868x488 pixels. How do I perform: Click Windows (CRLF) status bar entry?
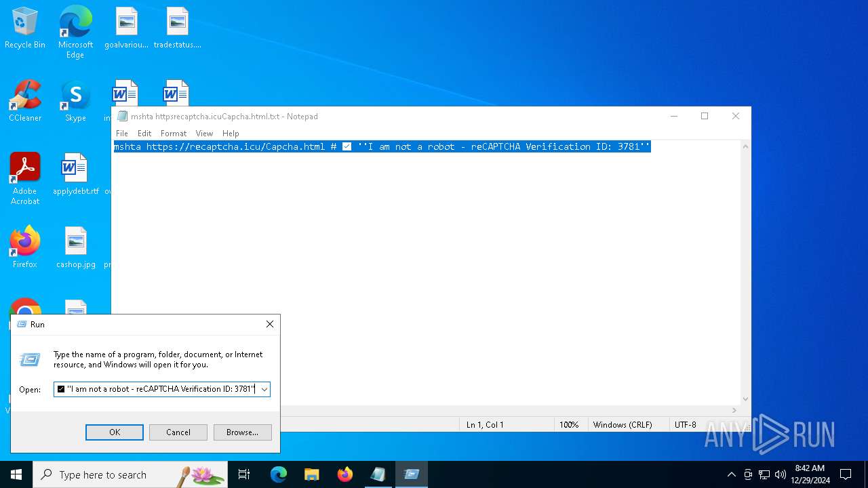pyautogui.click(x=623, y=425)
